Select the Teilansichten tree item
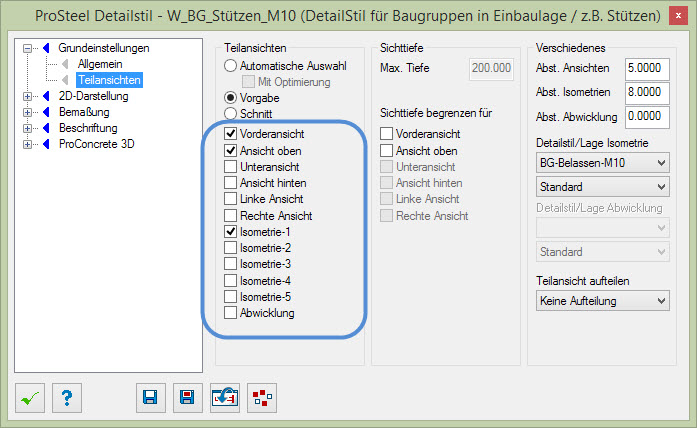Screen dimensions: 697x428 109,80
